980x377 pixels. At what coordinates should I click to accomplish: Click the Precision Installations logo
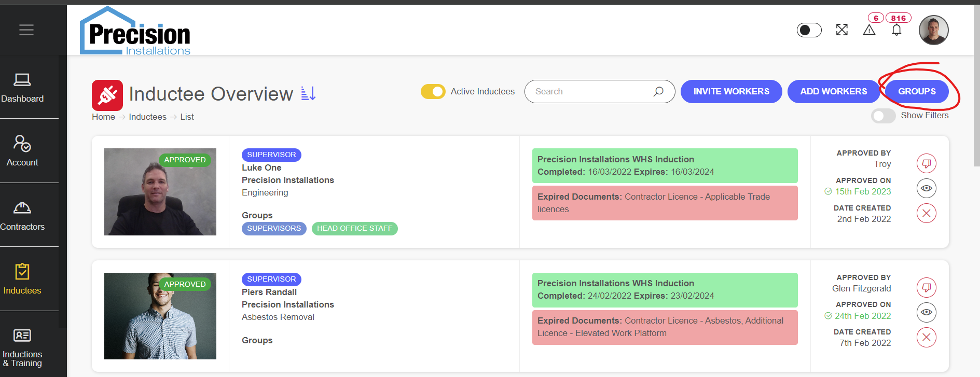(135, 31)
